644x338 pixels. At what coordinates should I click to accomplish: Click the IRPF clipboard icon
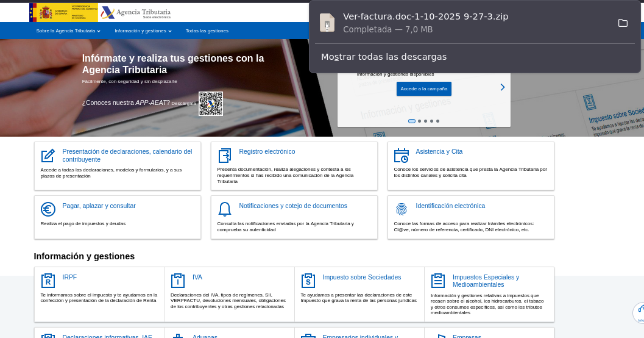point(48,281)
